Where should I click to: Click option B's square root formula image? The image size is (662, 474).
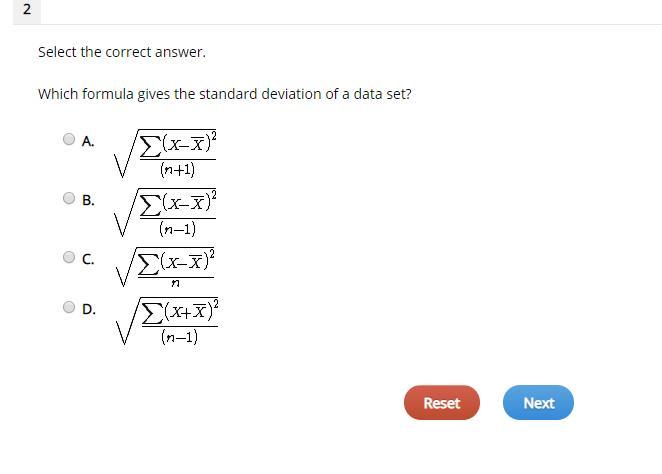point(167,212)
